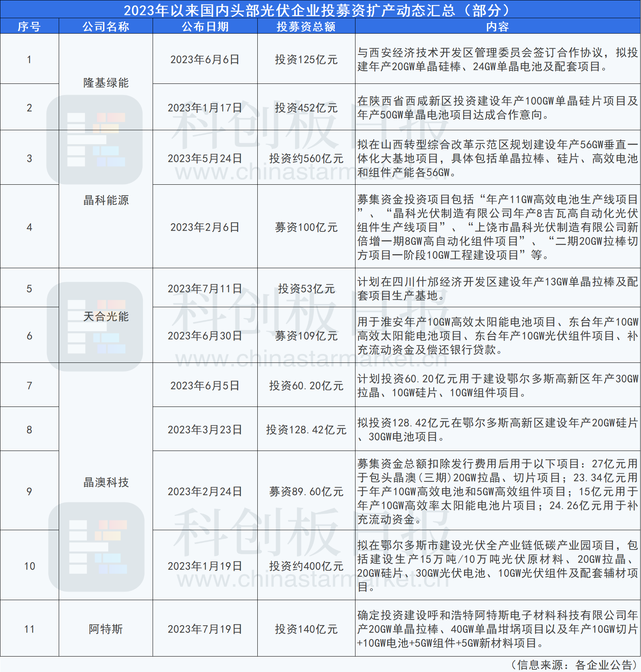Click the date 2023年7月11日
This screenshot has width=641, height=672.
pos(205,288)
